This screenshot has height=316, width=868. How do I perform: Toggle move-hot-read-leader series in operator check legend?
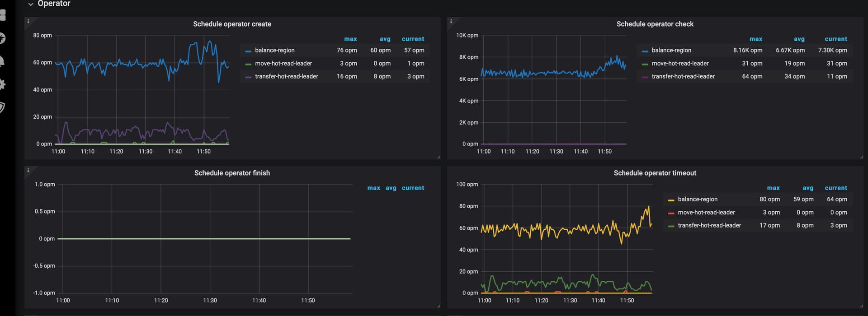680,63
